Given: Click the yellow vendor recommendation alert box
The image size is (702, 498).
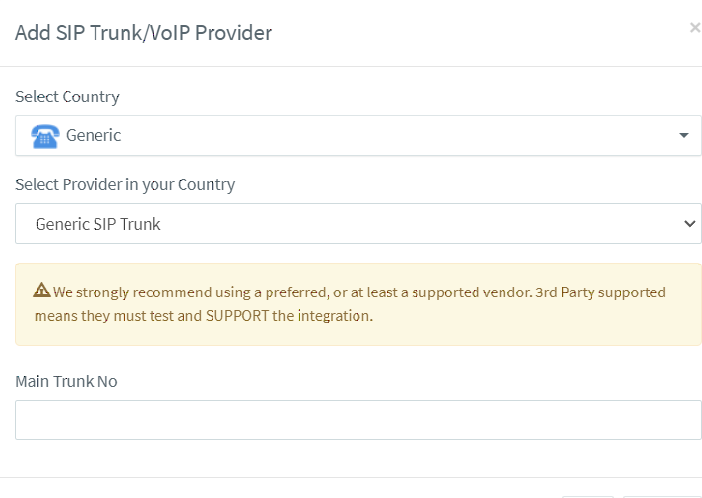Looking at the screenshot, I should pos(358,305).
